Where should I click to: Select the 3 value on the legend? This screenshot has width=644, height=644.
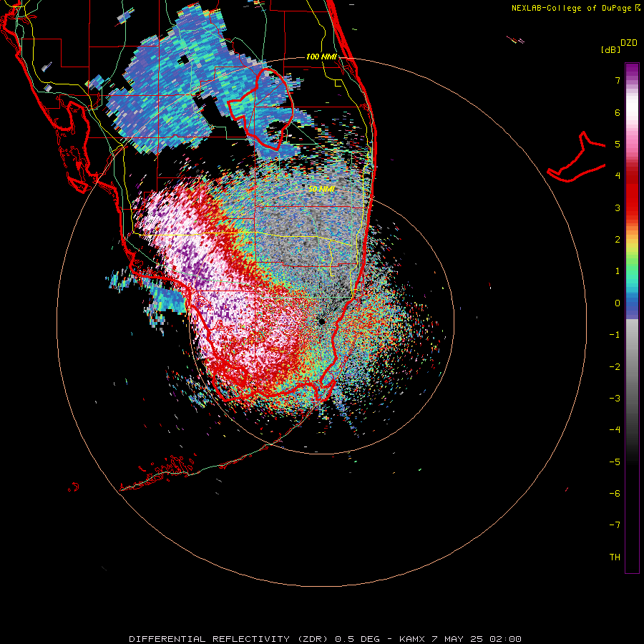point(618,208)
